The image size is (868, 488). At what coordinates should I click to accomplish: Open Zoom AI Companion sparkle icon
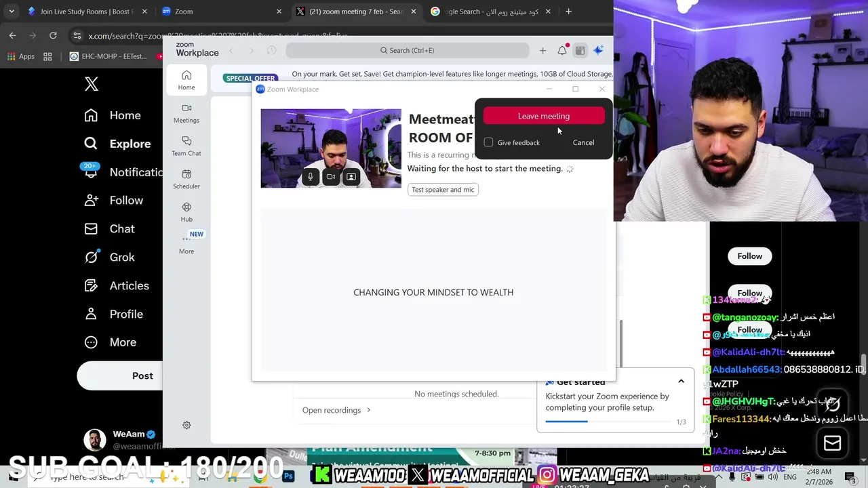pyautogui.click(x=598, y=50)
